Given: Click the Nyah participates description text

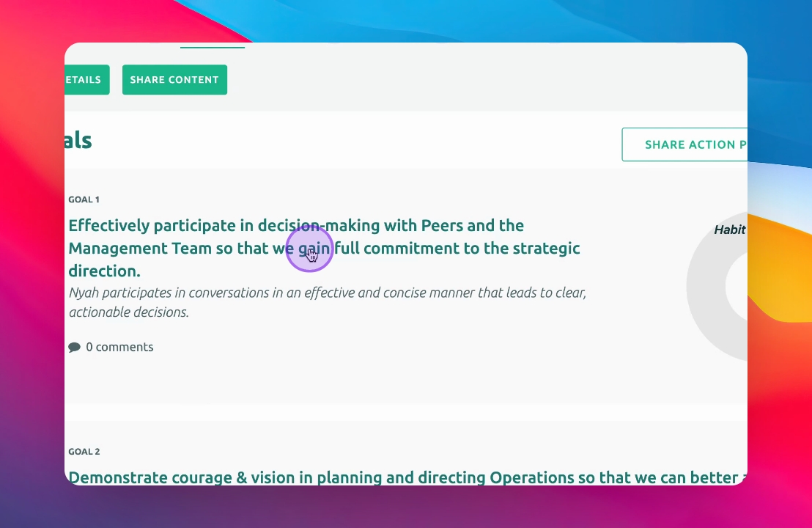Looking at the screenshot, I should coord(328,302).
